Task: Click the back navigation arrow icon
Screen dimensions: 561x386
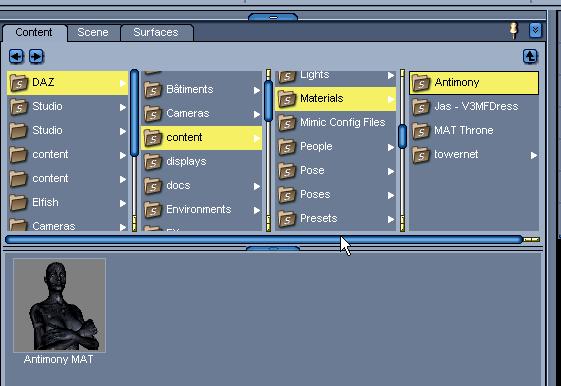Action: point(16,57)
